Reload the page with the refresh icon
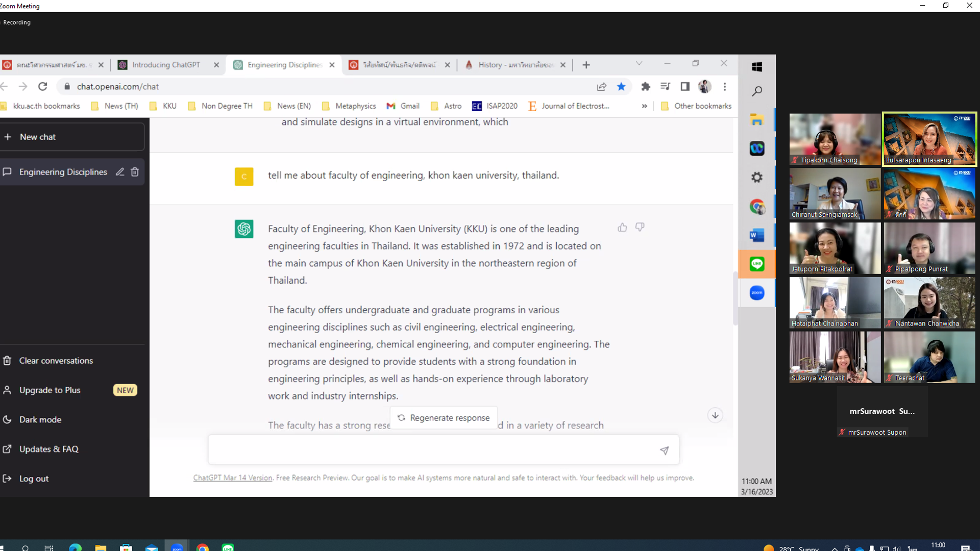Viewport: 980px width, 551px height. [43, 87]
